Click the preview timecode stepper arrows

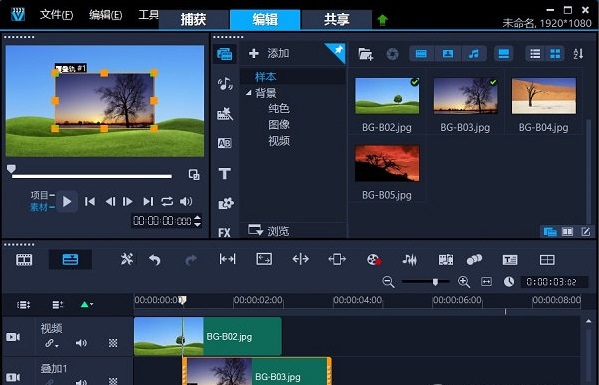(x=198, y=221)
